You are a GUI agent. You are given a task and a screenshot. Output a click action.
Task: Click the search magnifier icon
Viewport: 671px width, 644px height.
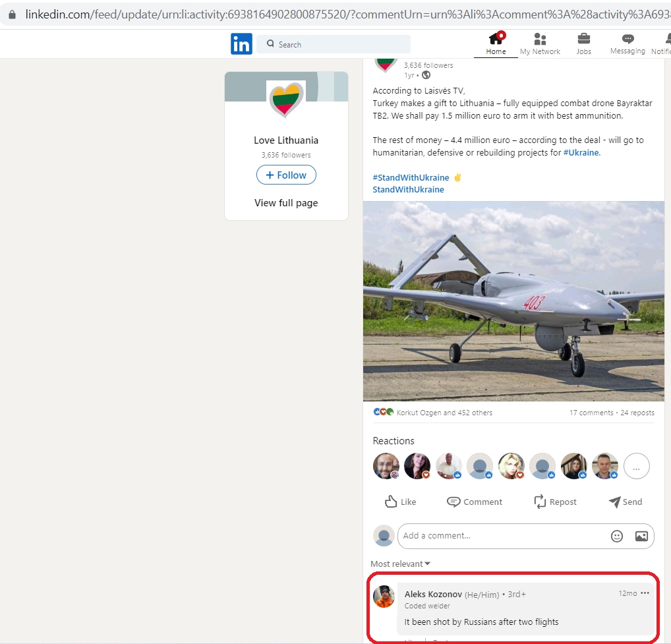click(x=270, y=44)
